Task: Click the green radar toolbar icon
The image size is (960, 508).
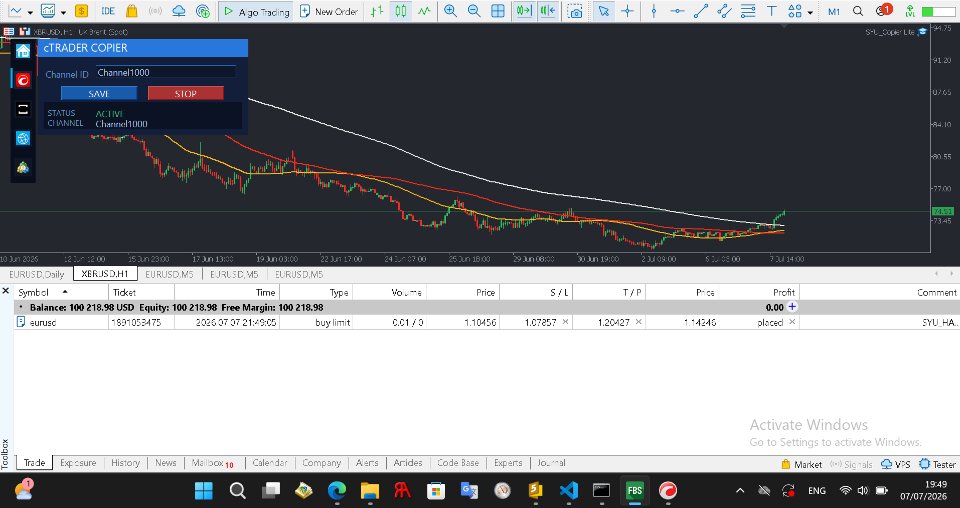Action: point(203,11)
